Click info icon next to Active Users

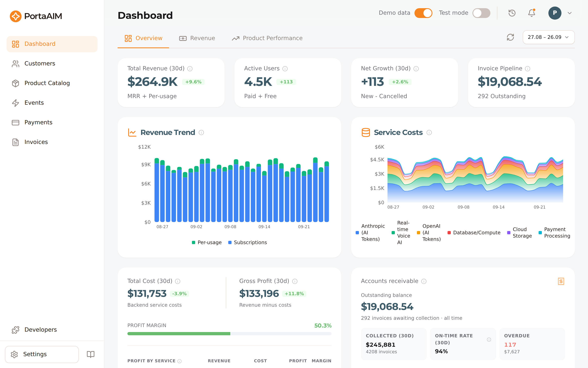285,69
